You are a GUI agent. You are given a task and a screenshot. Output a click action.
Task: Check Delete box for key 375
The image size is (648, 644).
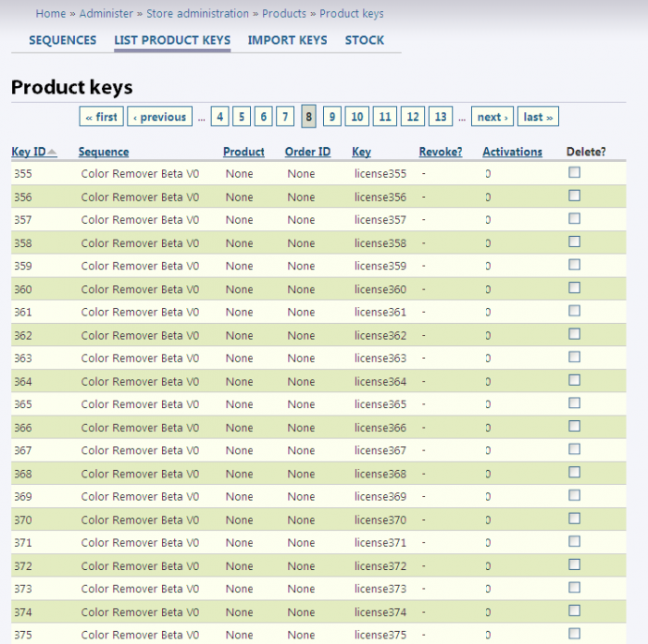point(575,634)
